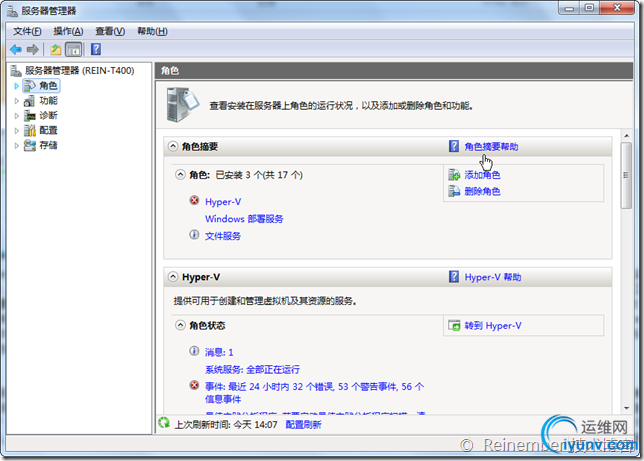Click the help icon beside Hyper-V 帮助
This screenshot has height=461, width=644.
[454, 277]
